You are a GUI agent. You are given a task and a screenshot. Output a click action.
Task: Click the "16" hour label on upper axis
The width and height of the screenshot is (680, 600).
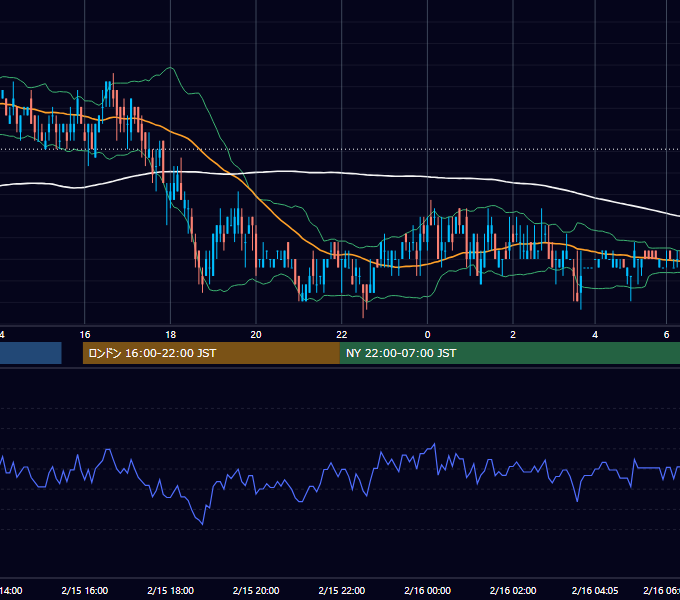tap(85, 335)
